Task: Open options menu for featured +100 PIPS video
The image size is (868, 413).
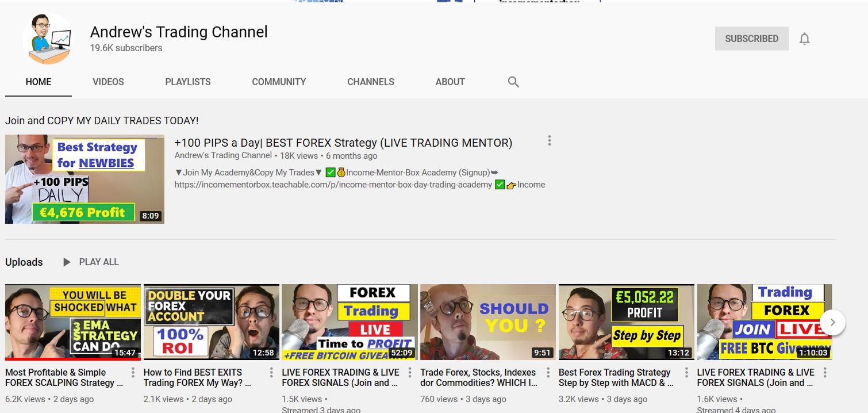Action: click(550, 140)
